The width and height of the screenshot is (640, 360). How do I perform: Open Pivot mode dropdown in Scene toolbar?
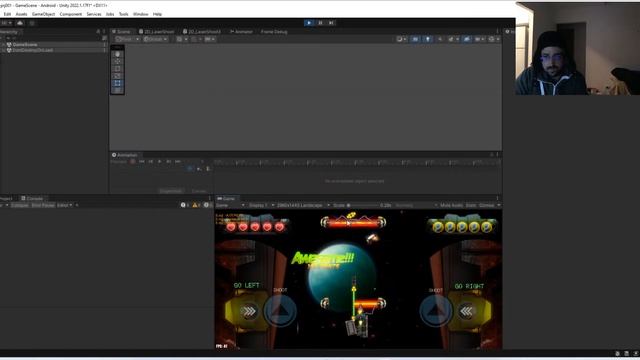click(127, 39)
